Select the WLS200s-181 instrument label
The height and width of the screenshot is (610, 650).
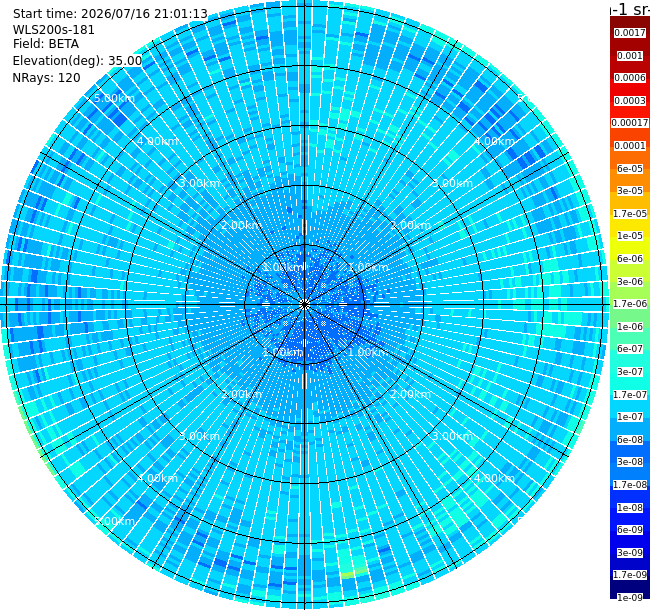[53, 30]
